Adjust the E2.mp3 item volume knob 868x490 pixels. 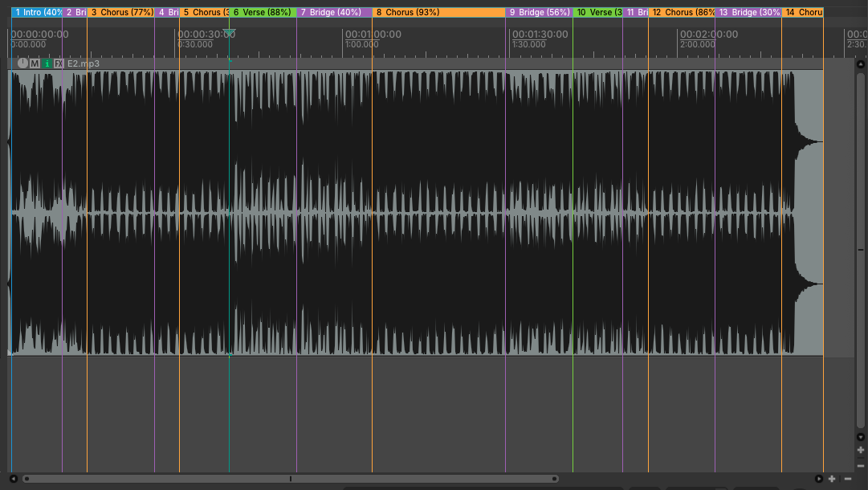[22, 63]
